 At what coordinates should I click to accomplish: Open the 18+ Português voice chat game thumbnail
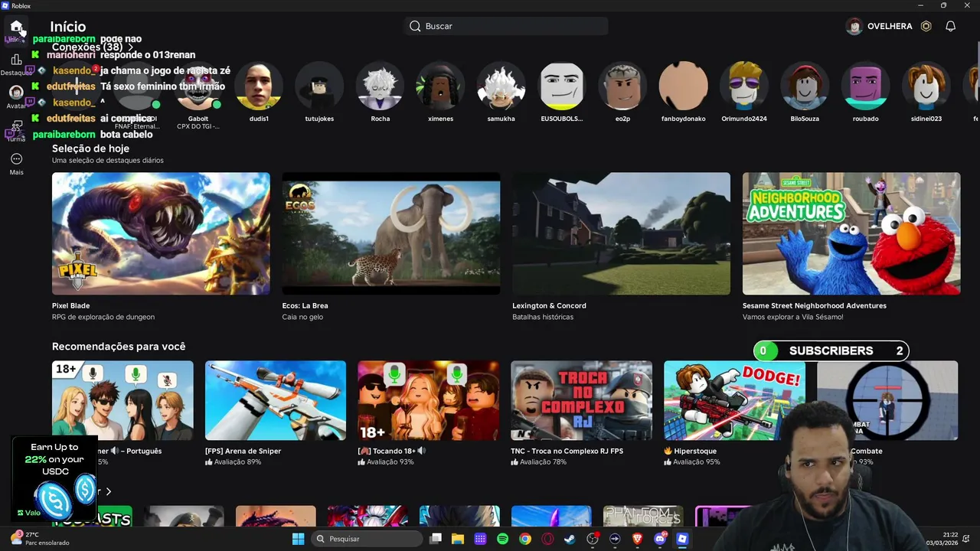(122, 400)
